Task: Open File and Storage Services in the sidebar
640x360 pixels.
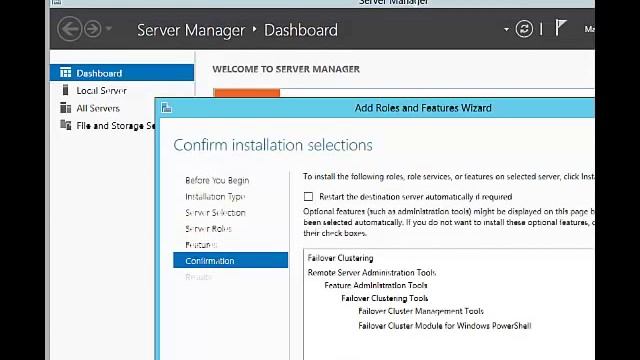Action: (x=116, y=126)
